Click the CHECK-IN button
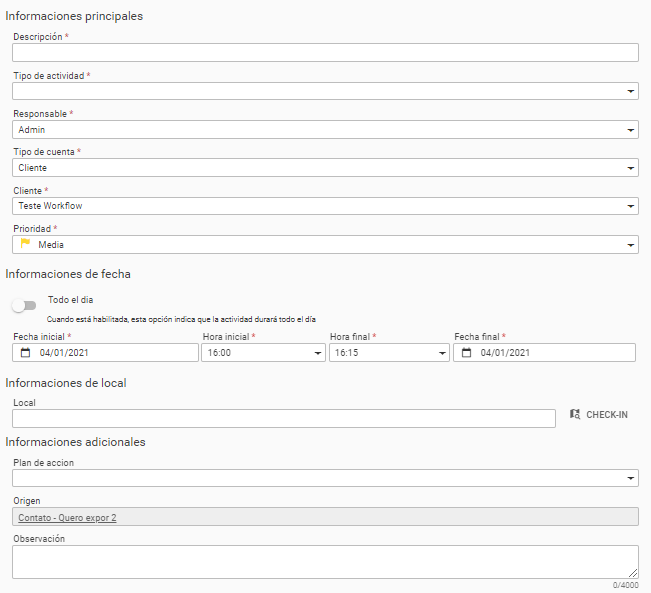This screenshot has width=651, height=593. (599, 414)
